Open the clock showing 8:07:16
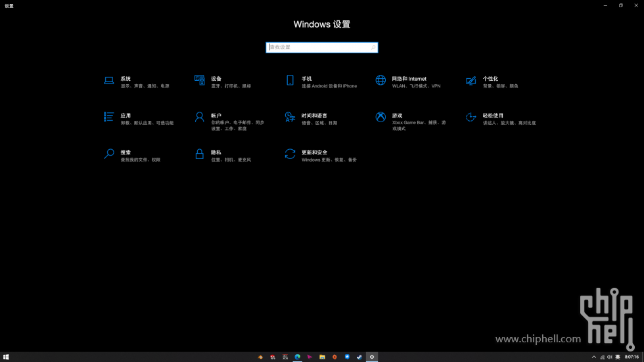Image resolution: width=644 pixels, height=362 pixels. click(632, 357)
